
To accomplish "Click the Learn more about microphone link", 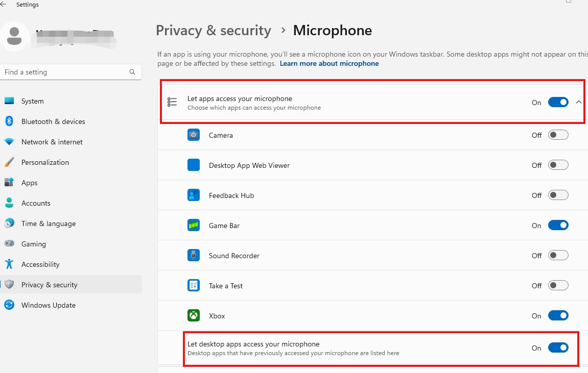I will (x=329, y=63).
